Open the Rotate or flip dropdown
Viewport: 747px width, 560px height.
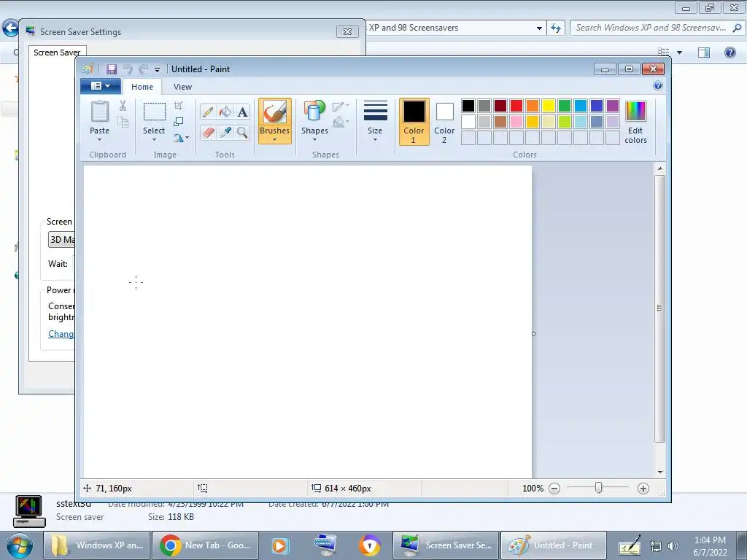pyautogui.click(x=181, y=138)
